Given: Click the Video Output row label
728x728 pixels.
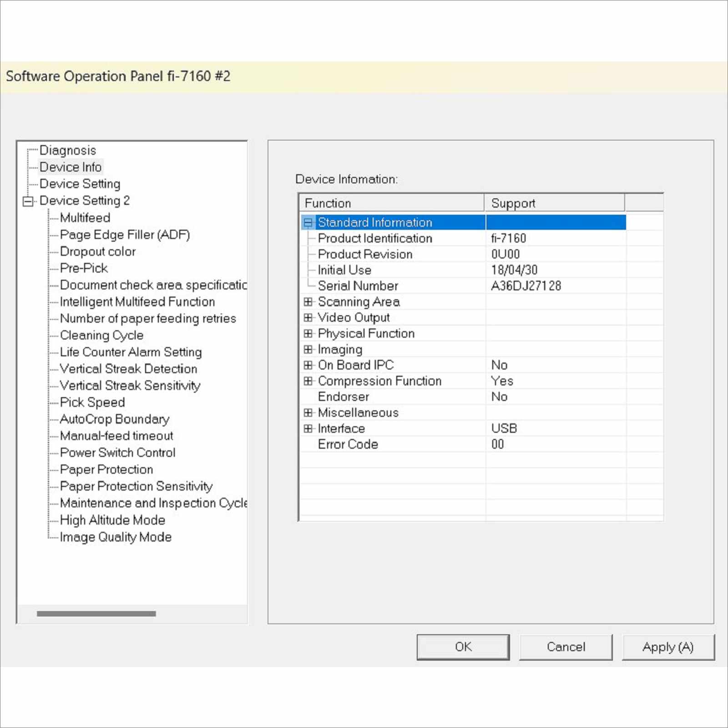Looking at the screenshot, I should point(354,318).
